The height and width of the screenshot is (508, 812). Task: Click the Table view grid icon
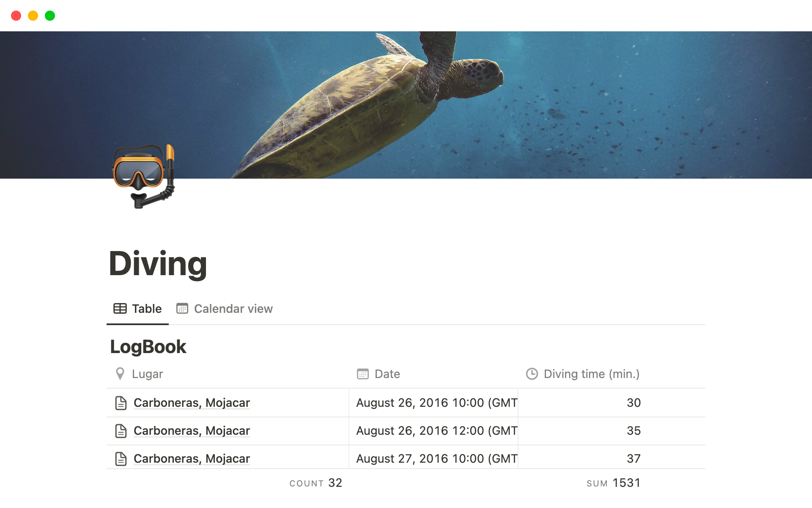pos(120,309)
